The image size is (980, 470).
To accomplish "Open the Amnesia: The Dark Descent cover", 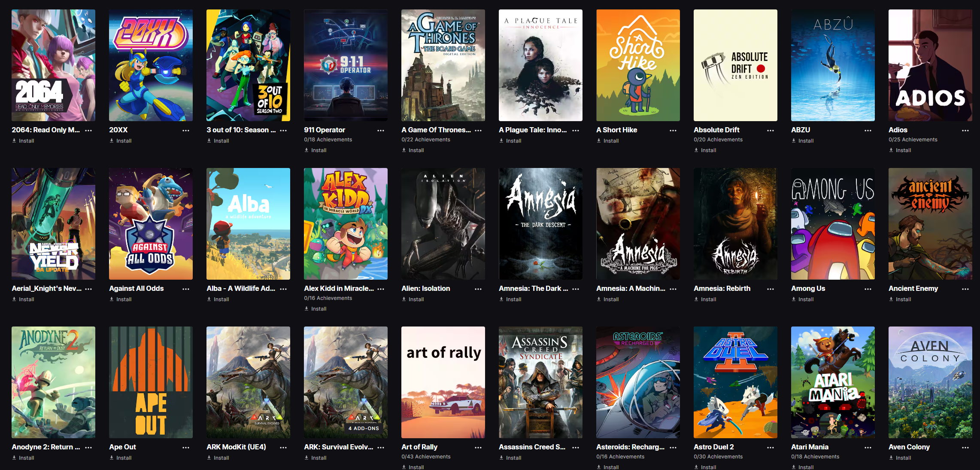I will click(540, 224).
